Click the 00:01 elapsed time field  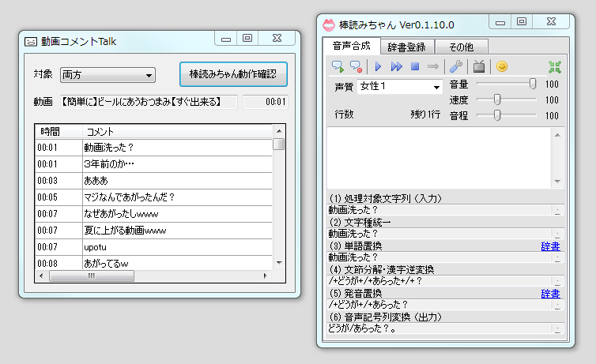(266, 102)
